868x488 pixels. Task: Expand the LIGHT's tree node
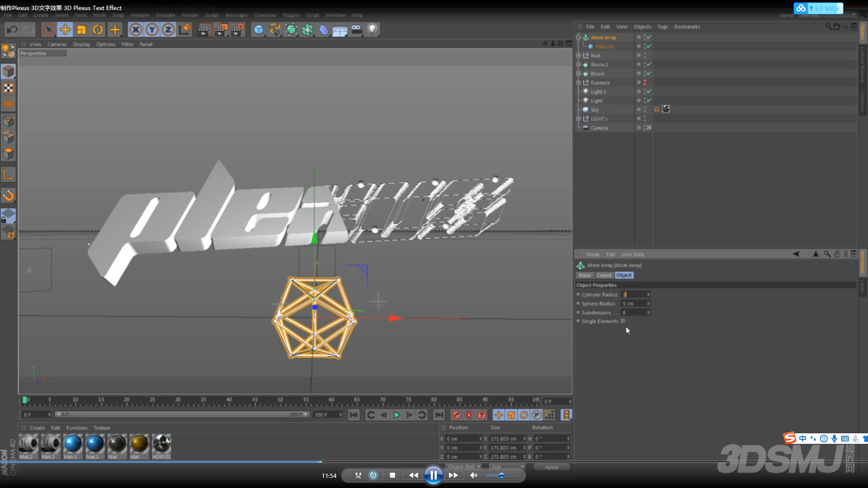(x=579, y=119)
